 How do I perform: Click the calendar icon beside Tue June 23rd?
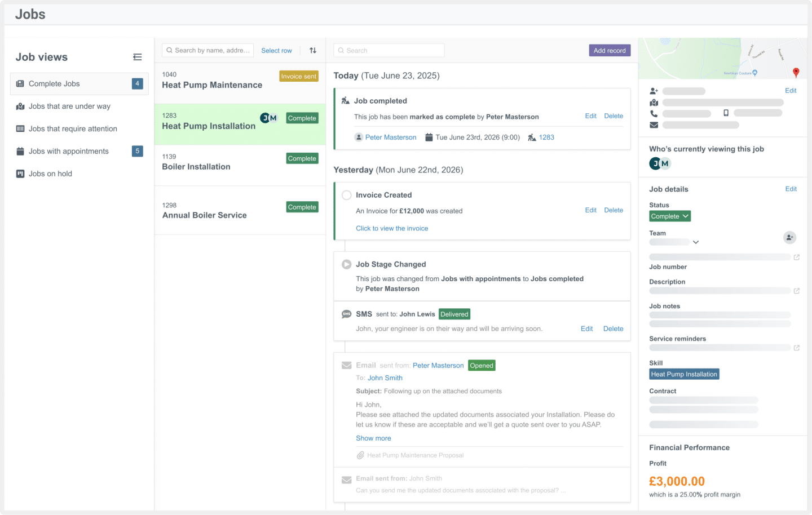tap(429, 137)
